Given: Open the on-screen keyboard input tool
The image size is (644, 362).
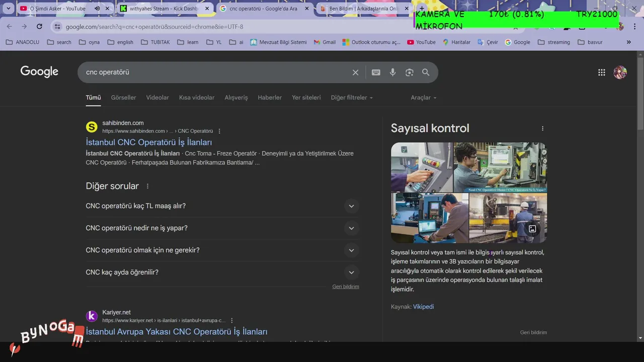Looking at the screenshot, I should click(376, 72).
